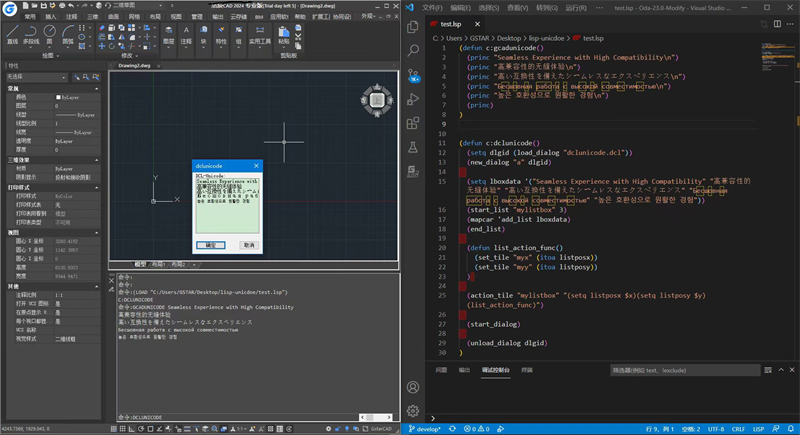Image resolution: width=800 pixels, height=435 pixels.
Task: Expand the 无选择 selection dropdown in properties
Action: pyautogui.click(x=63, y=77)
